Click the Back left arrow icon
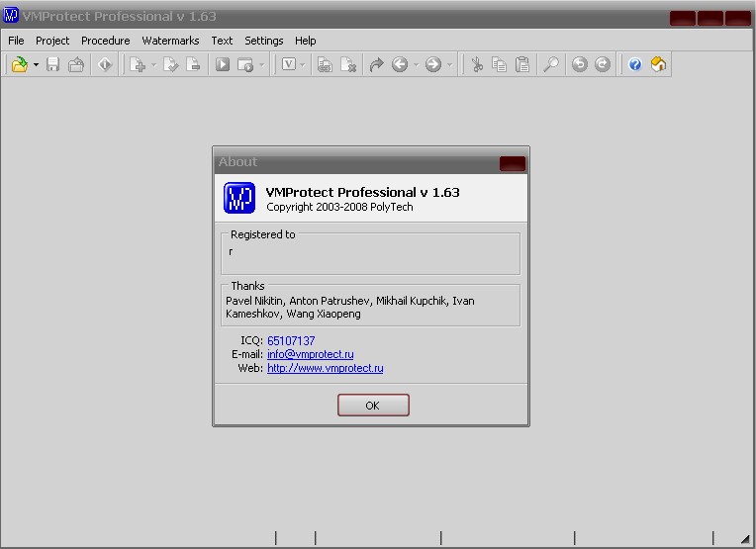This screenshot has height=549, width=756. pyautogui.click(x=400, y=64)
